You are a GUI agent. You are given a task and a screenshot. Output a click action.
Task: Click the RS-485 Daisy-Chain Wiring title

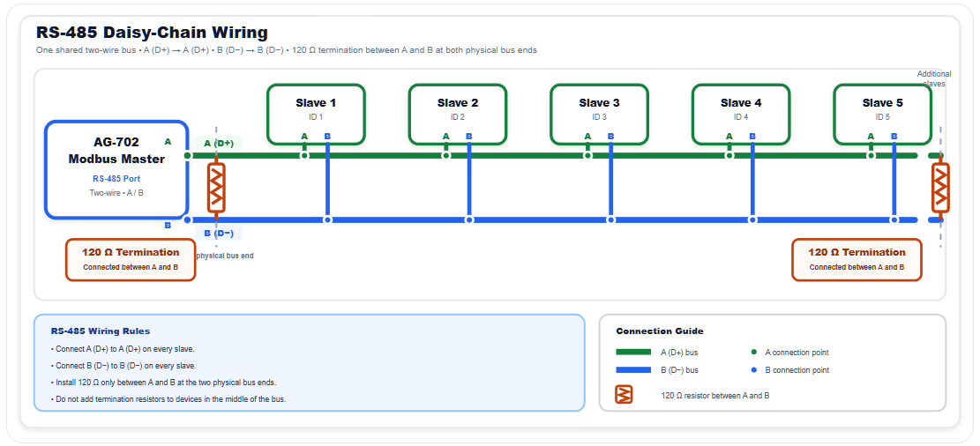click(x=152, y=33)
